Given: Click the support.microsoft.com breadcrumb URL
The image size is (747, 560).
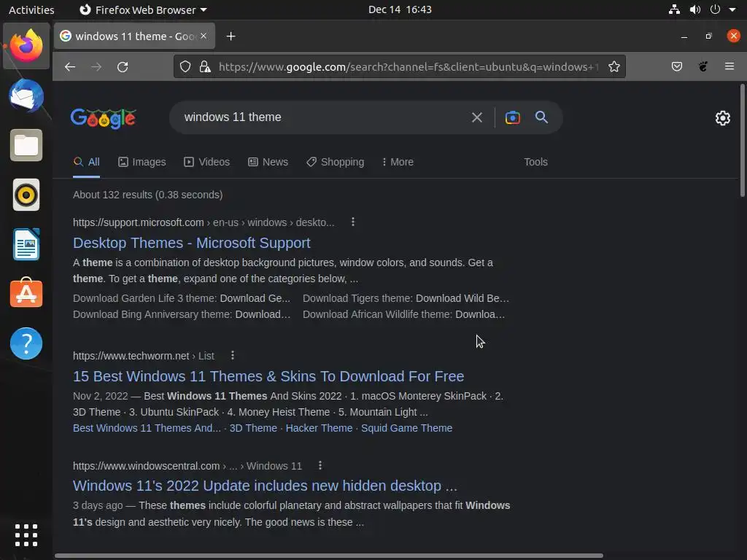Looking at the screenshot, I should (x=138, y=222).
